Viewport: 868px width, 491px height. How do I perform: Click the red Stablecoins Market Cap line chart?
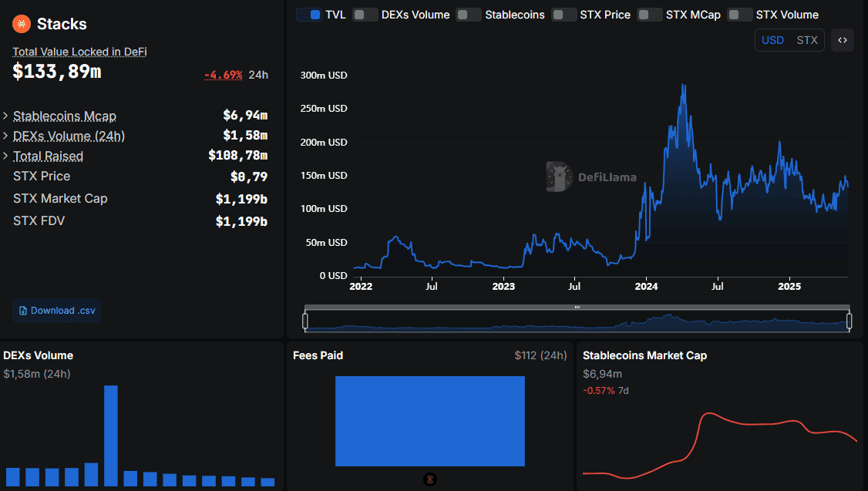(x=720, y=445)
